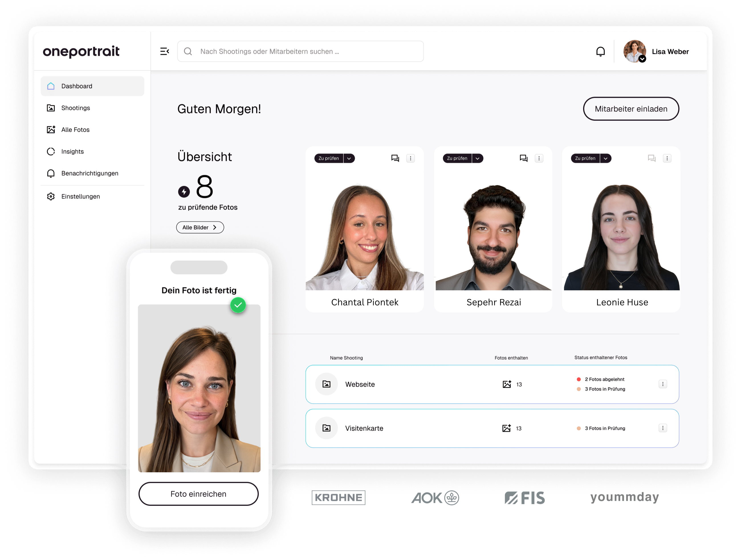
Task: Expand the status dropdown arrow on Sepehr Rezai's card
Action: (x=477, y=158)
